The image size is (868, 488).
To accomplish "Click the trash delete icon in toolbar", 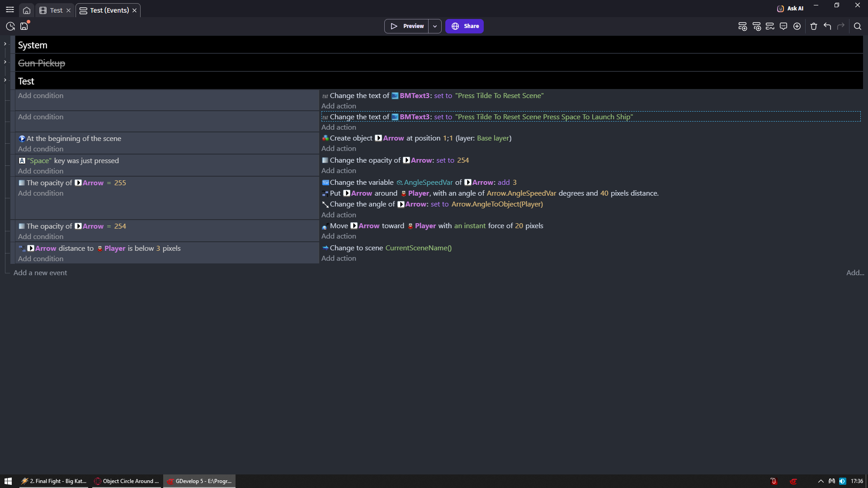I will click(814, 26).
